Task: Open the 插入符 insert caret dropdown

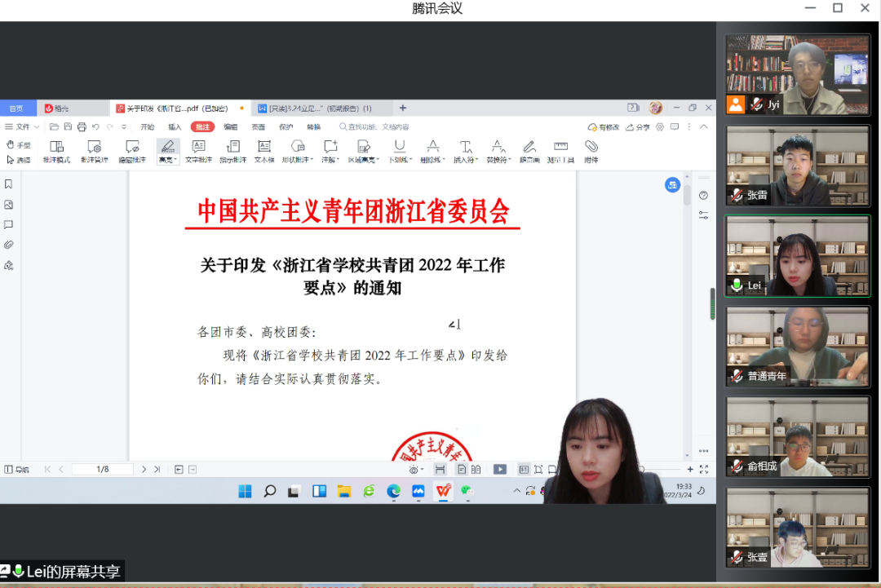Action: click(465, 152)
